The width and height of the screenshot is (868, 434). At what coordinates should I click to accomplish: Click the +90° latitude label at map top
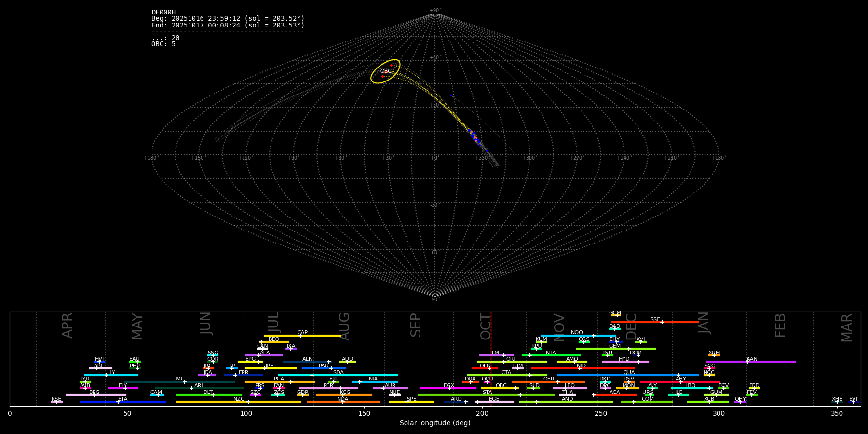coord(434,11)
